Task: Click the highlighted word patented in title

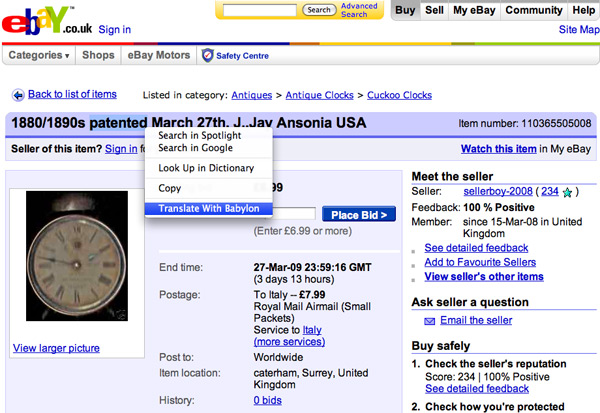Action: click(x=118, y=123)
